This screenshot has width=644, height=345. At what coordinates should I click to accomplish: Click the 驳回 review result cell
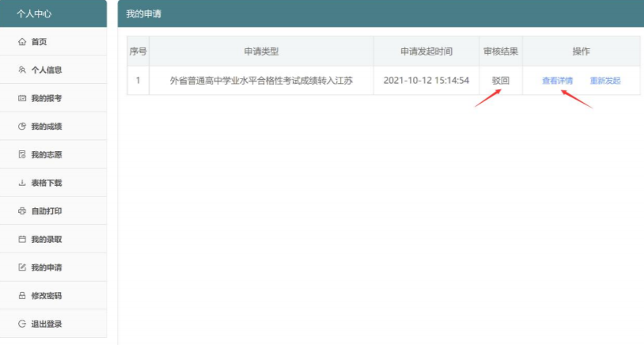500,81
